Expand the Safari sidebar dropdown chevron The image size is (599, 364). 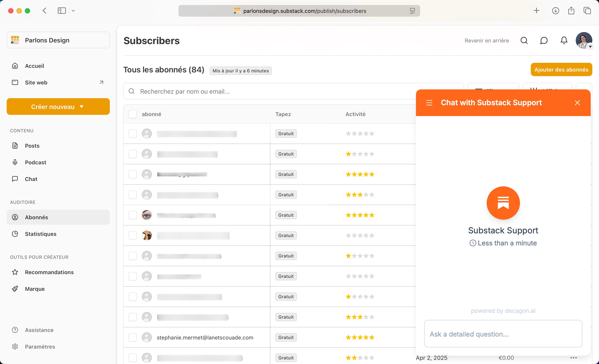(x=73, y=11)
